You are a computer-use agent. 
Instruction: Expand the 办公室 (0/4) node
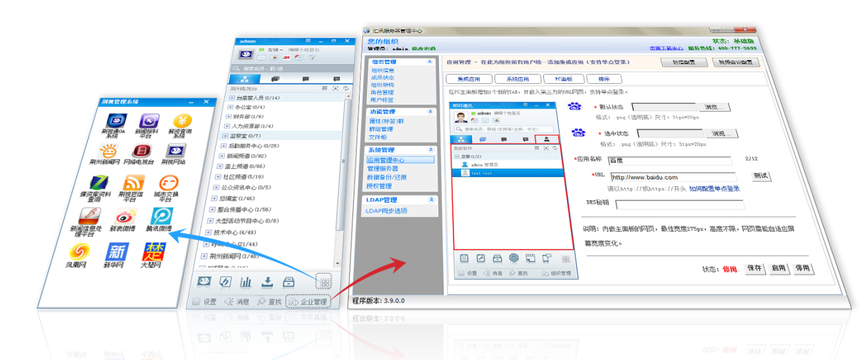pyautogui.click(x=230, y=107)
